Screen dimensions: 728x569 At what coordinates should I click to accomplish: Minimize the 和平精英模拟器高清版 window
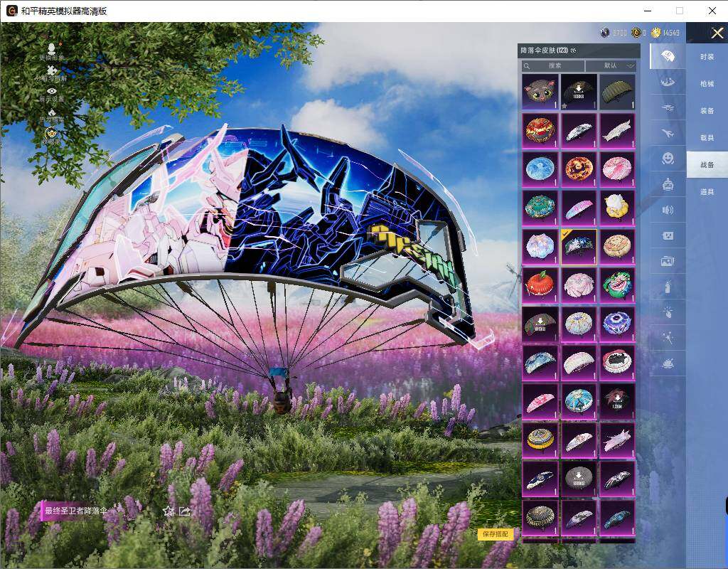pyautogui.click(x=648, y=11)
